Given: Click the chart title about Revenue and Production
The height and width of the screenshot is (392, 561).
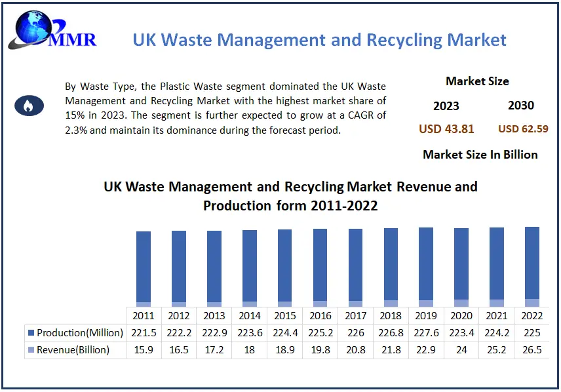Looking at the screenshot, I should click(x=290, y=196).
